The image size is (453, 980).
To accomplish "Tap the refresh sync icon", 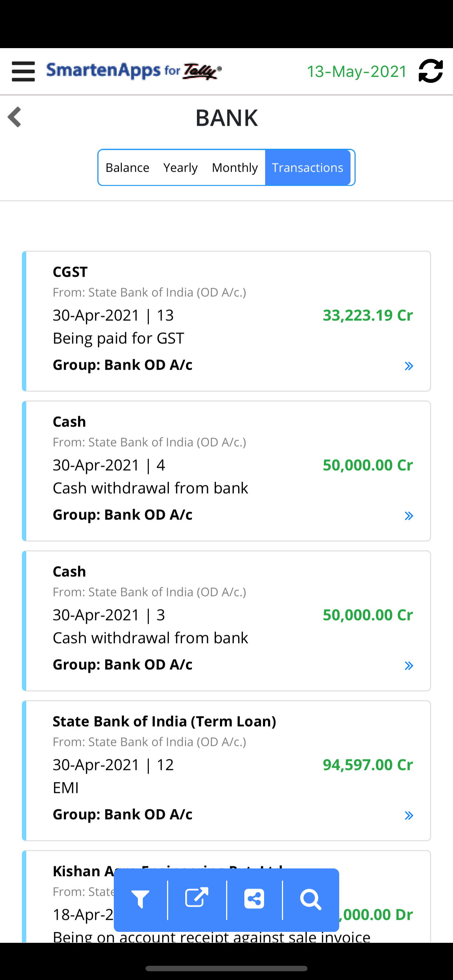I will (x=430, y=71).
